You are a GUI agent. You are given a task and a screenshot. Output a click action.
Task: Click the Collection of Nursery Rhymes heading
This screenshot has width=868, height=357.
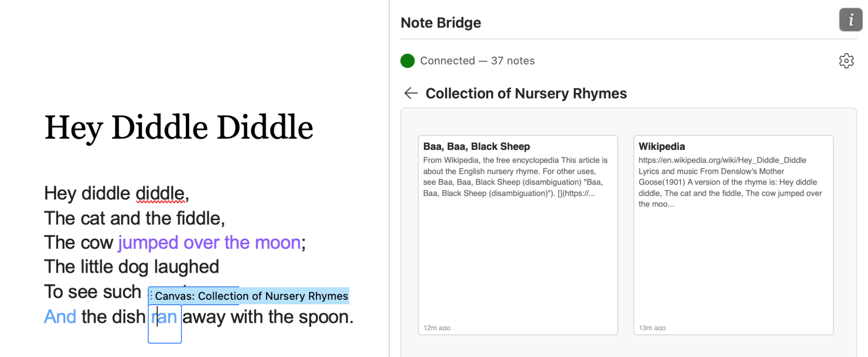coord(526,93)
